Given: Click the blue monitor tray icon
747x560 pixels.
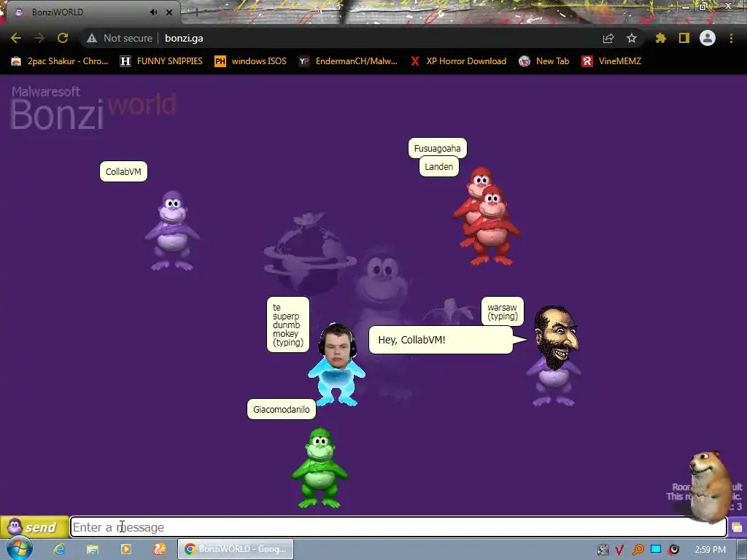Looking at the screenshot, I should tap(656, 549).
